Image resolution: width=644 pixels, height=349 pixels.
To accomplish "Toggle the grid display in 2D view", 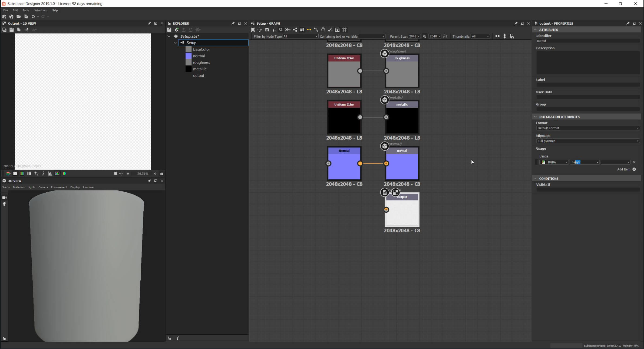I will [x=29, y=173].
